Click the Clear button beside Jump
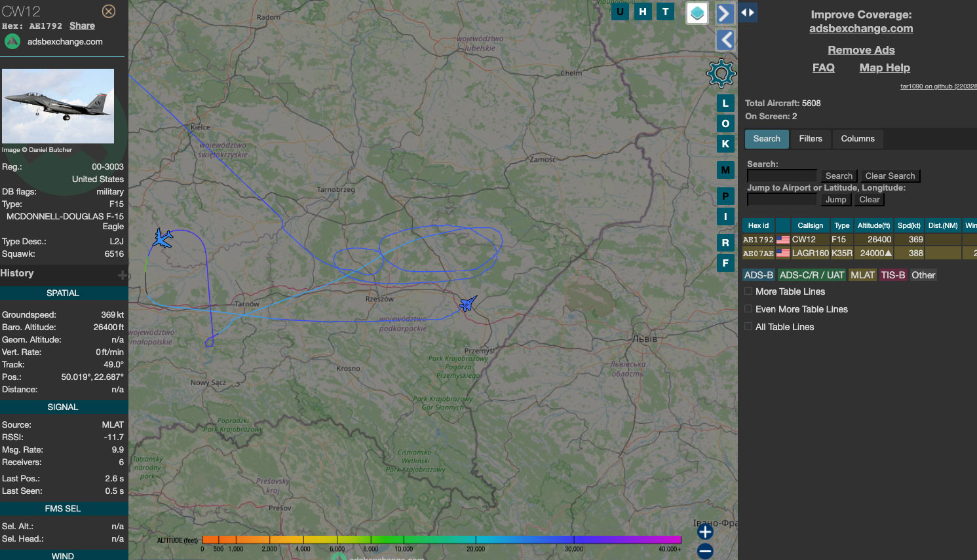Image resolution: width=977 pixels, height=560 pixels. click(x=870, y=199)
